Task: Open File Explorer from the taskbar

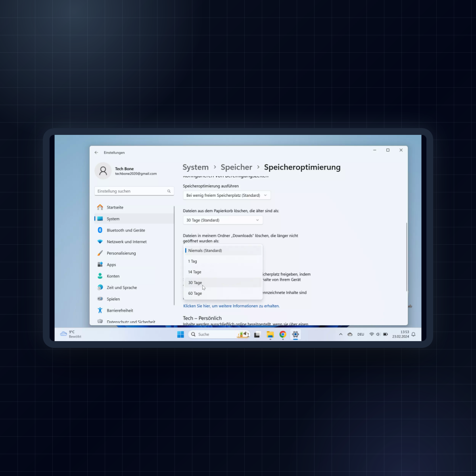Action: click(270, 334)
